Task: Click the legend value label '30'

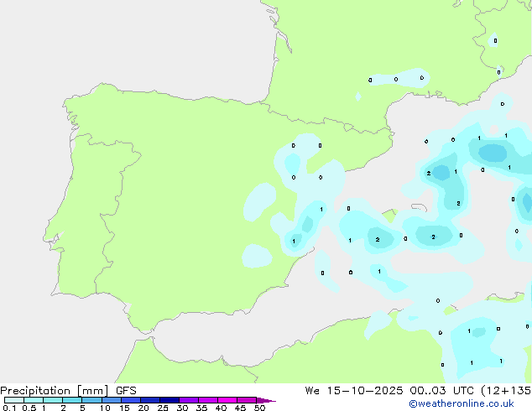Action: (x=182, y=408)
